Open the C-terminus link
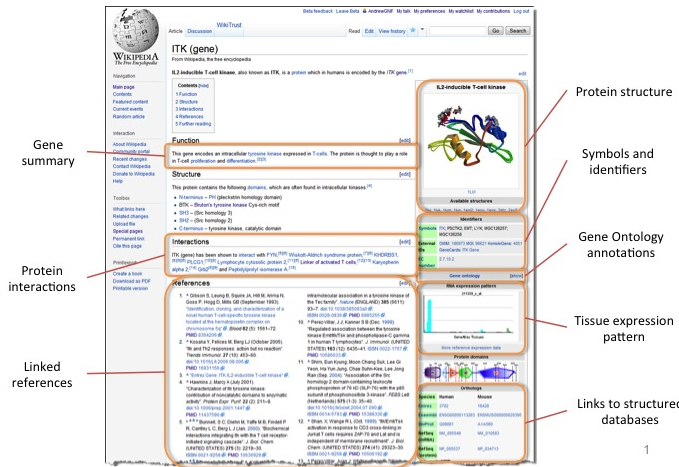Image resolution: width=679 pixels, height=467 pixels. 191,228
